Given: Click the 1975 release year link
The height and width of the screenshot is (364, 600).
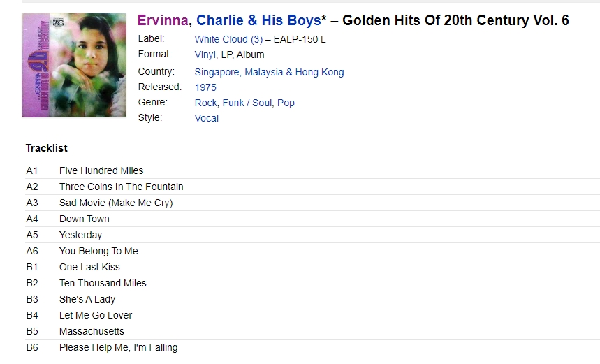Looking at the screenshot, I should 205,87.
